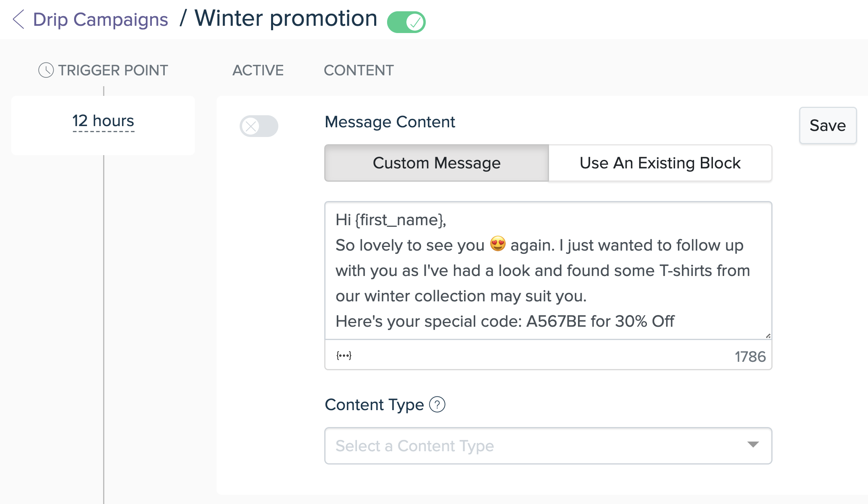Image resolution: width=868 pixels, height=504 pixels.
Task: Switch to Use An Existing Block tab
Action: [x=660, y=163]
